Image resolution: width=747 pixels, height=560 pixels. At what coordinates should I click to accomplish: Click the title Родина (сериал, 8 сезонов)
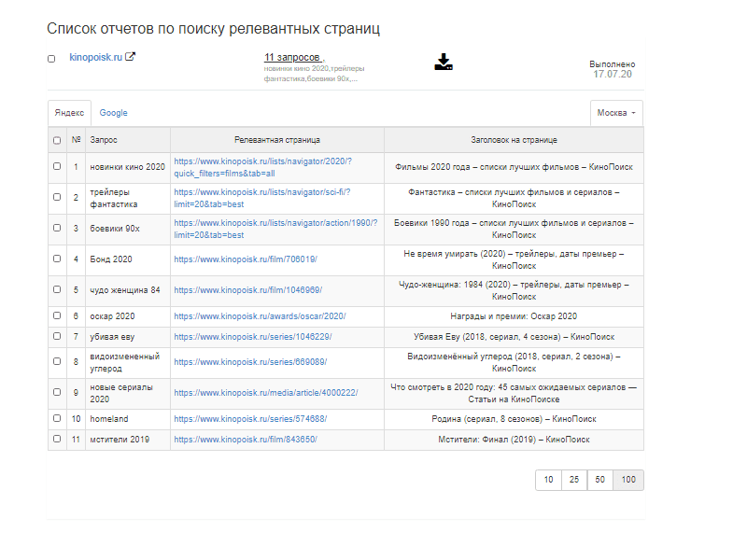pyautogui.click(x=486, y=419)
